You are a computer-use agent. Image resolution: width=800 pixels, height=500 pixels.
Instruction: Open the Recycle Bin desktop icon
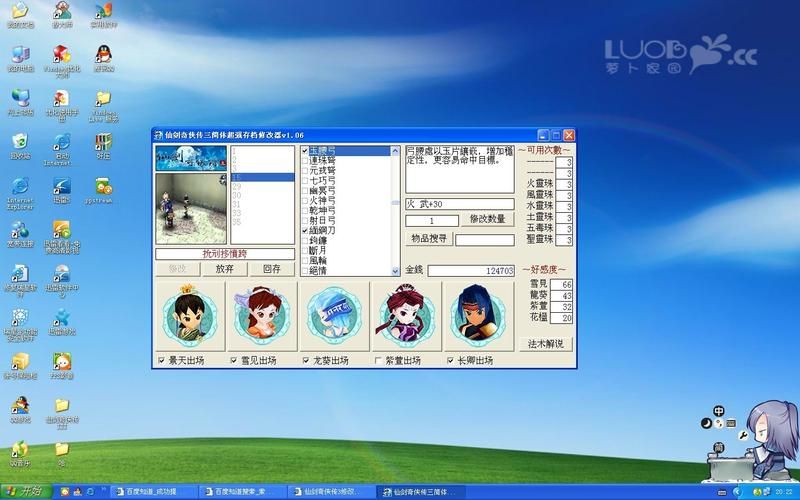coord(20,146)
